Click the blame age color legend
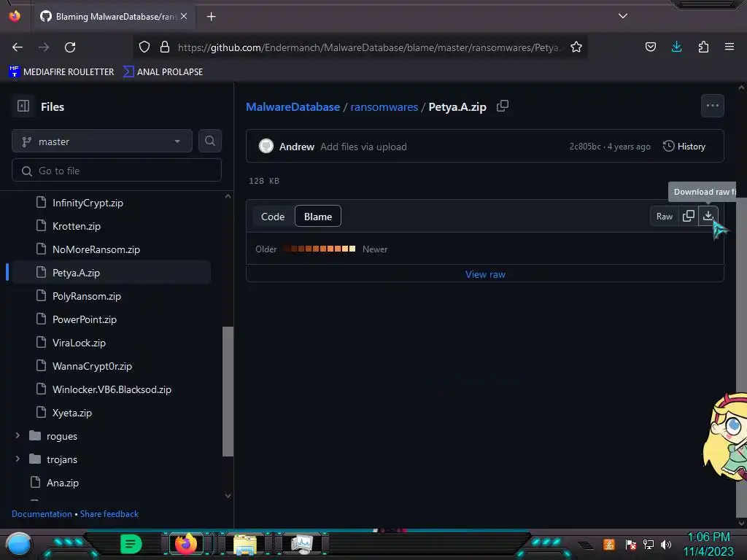Screen dimensions: 747x560 click(320, 249)
